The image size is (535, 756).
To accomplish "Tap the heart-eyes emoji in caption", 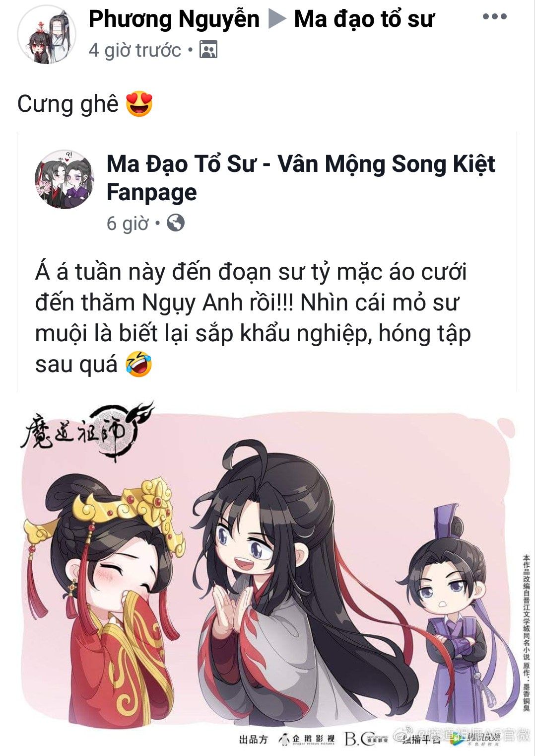I will pyautogui.click(x=139, y=104).
